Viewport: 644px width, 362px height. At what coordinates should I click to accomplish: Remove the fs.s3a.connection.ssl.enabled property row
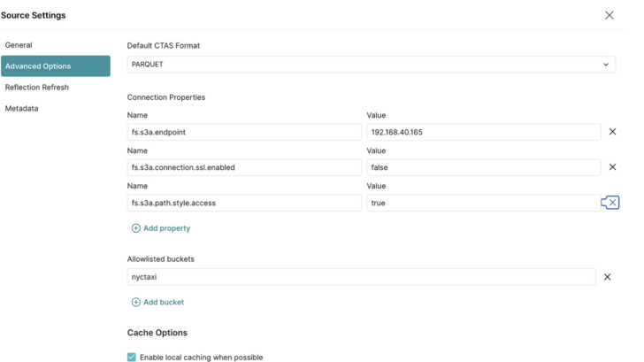pyautogui.click(x=612, y=166)
